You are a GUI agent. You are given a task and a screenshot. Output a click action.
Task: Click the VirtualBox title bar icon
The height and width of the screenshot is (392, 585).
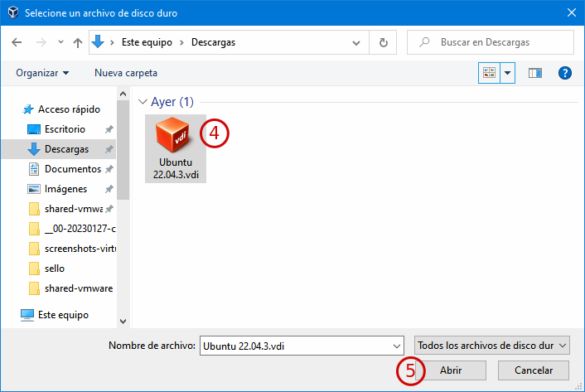[x=13, y=12]
